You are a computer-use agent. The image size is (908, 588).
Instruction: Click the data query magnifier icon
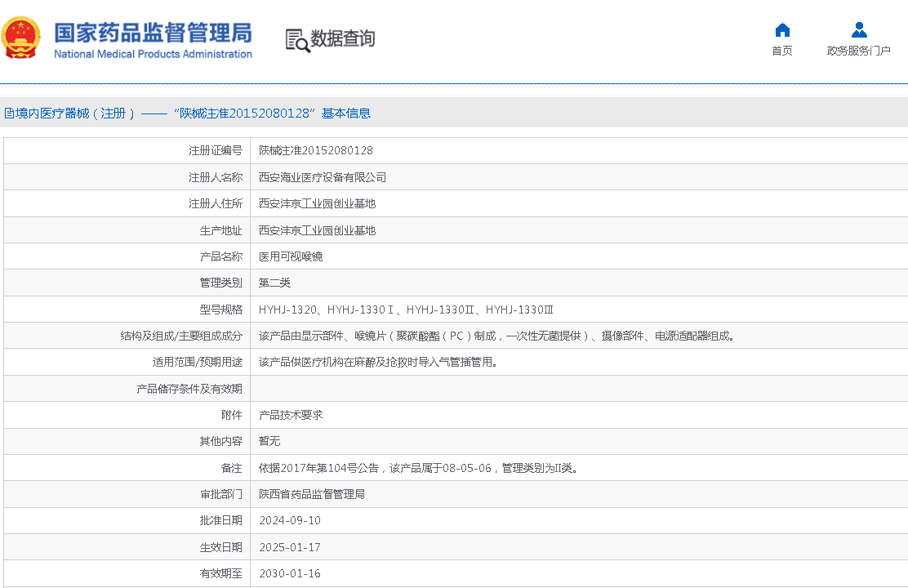297,40
